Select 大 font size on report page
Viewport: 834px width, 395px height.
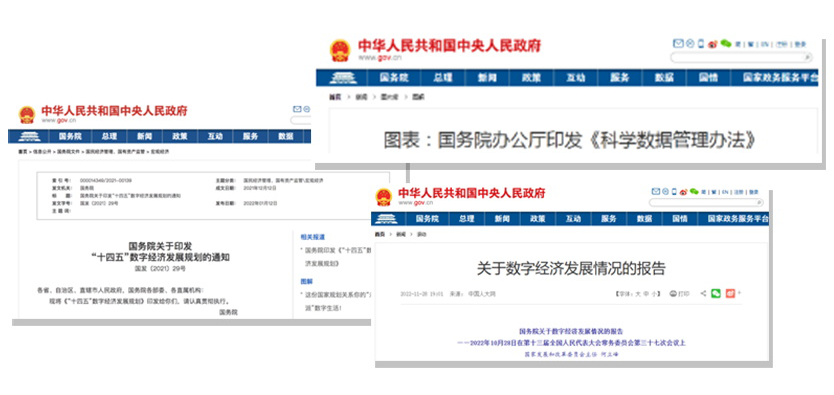637,293
